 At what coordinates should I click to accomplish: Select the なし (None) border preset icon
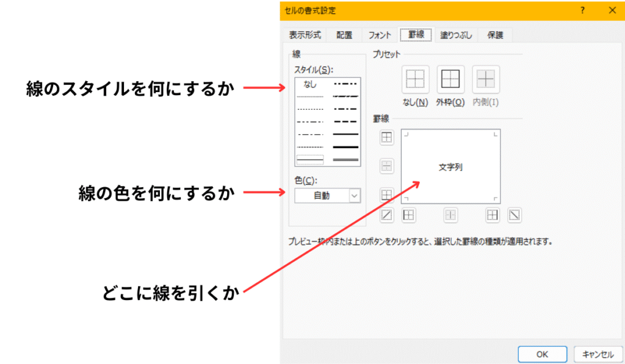[x=415, y=80]
